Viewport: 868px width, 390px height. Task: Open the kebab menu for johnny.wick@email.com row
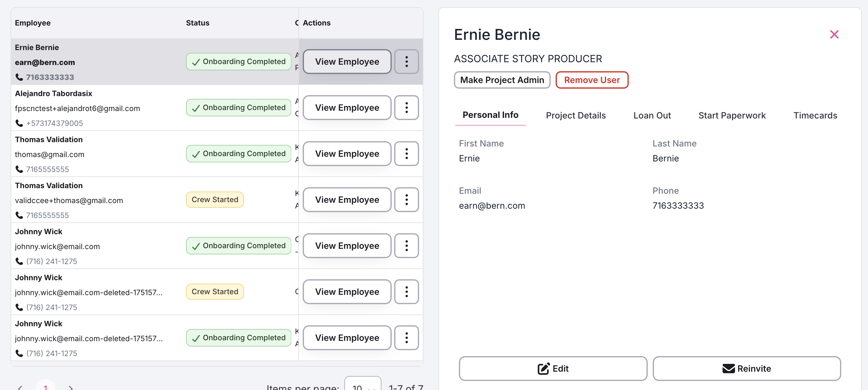[406, 246]
